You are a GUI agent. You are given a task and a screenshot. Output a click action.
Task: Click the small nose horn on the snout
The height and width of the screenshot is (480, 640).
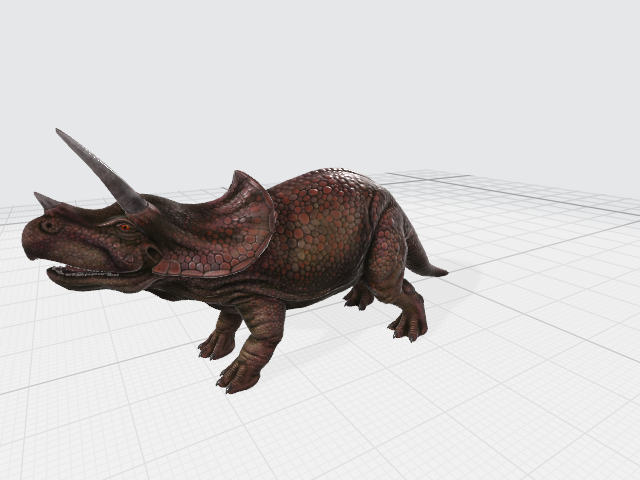(45, 201)
